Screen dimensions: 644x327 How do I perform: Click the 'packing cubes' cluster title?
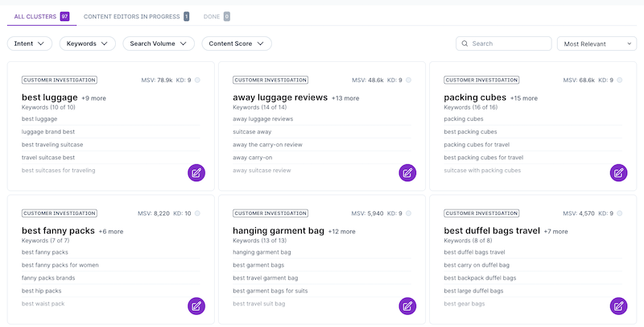point(475,97)
